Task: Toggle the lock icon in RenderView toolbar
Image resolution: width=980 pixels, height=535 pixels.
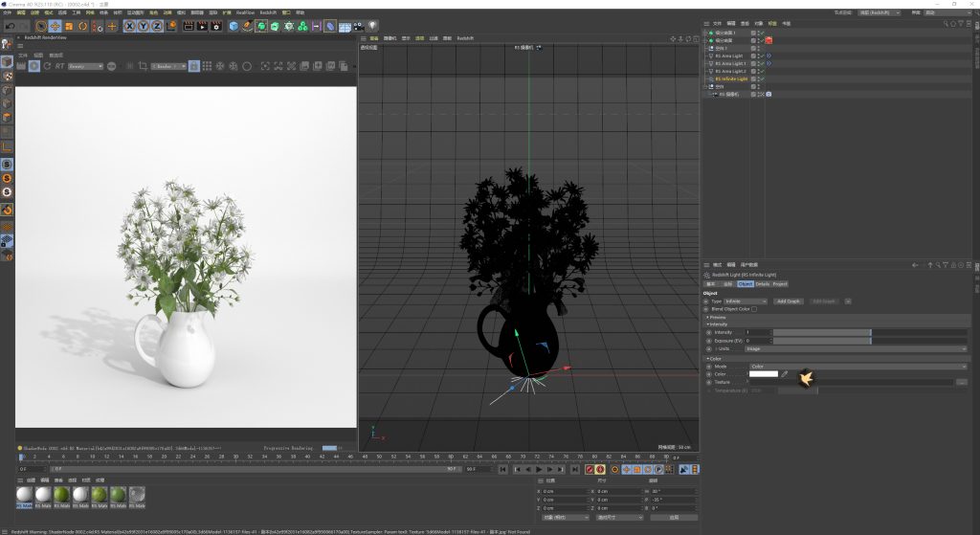Action: (x=193, y=66)
